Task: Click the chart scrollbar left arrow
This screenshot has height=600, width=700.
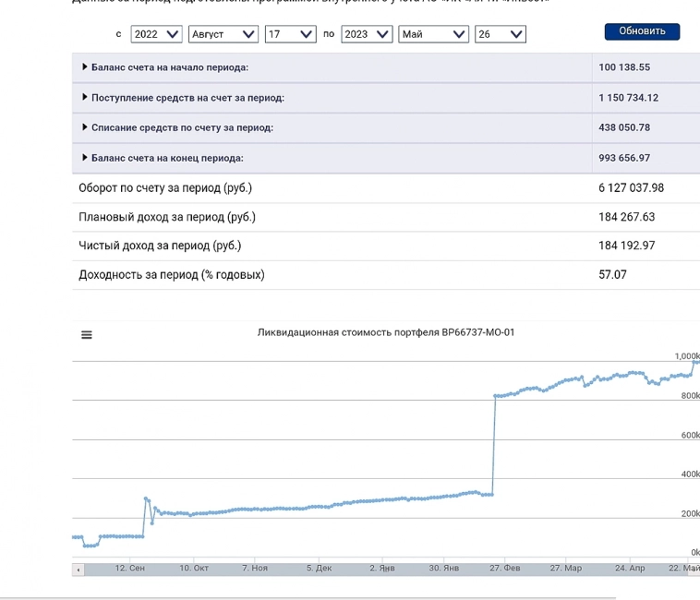Action: (x=78, y=570)
